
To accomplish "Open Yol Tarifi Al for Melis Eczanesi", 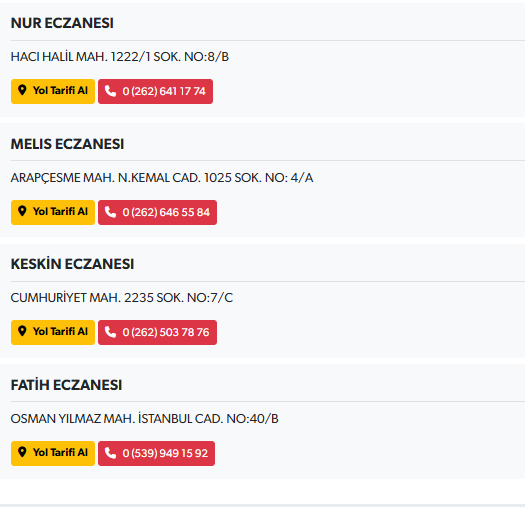I will tap(53, 212).
